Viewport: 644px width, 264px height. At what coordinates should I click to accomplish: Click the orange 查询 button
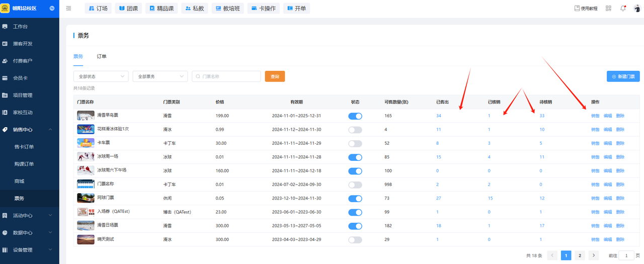click(x=275, y=76)
